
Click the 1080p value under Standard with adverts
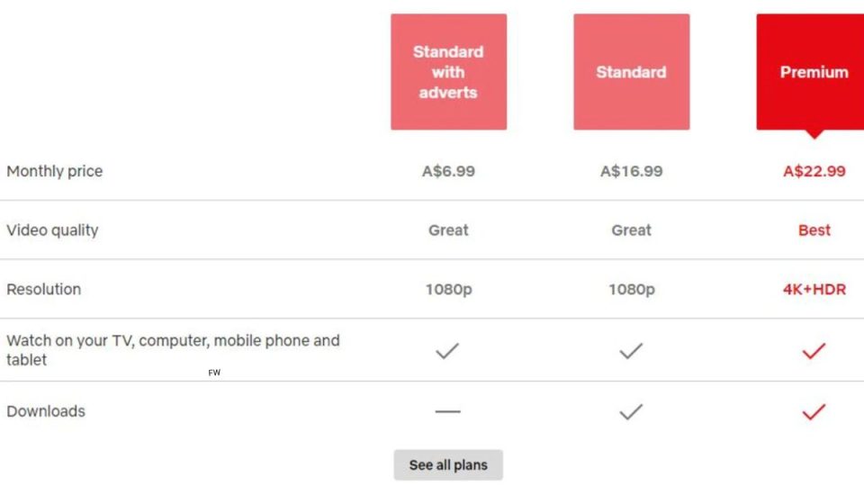coord(448,290)
